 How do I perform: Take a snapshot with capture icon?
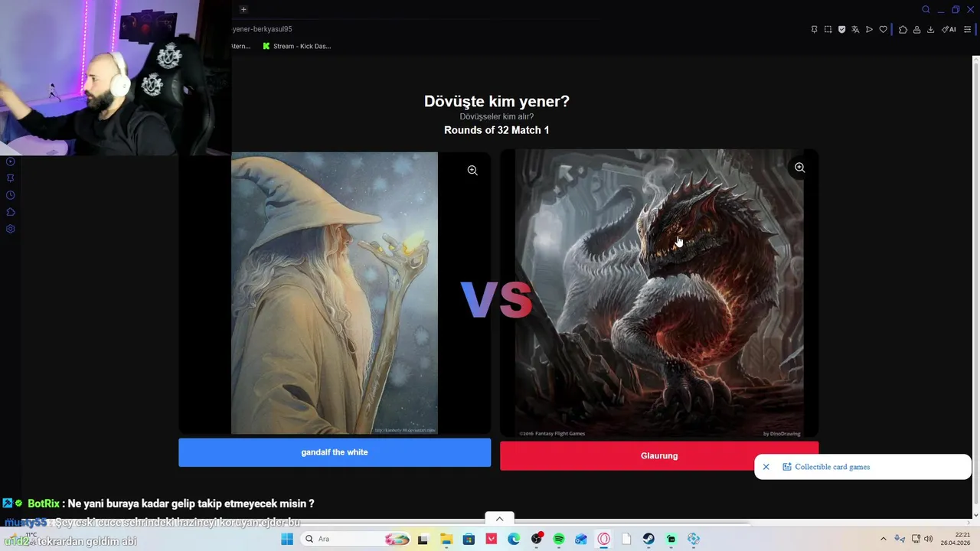pos(828,29)
